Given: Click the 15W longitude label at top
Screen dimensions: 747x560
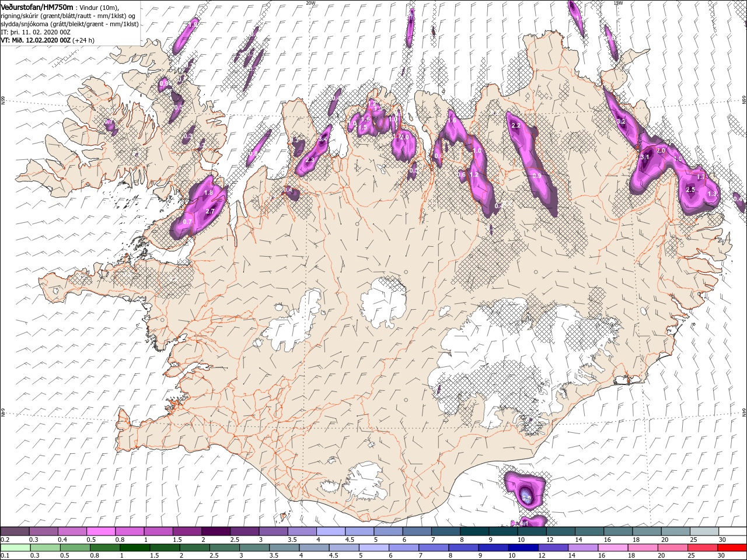Looking at the screenshot, I should [x=618, y=2].
